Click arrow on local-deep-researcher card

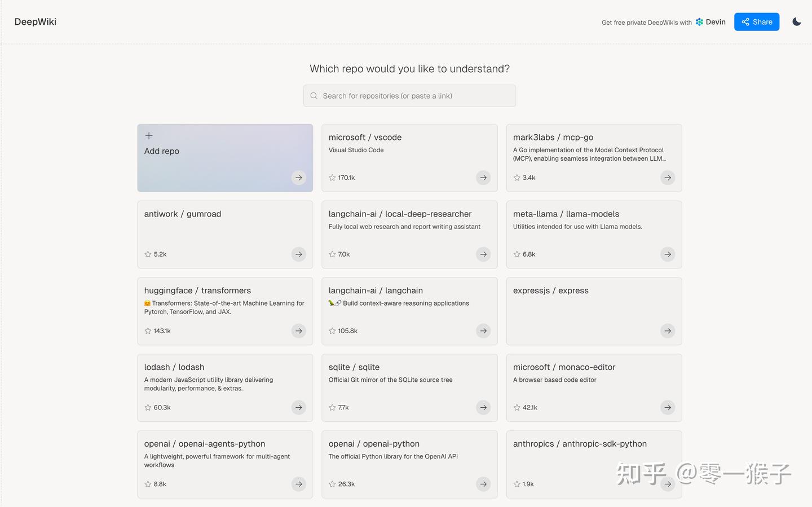coord(483,254)
